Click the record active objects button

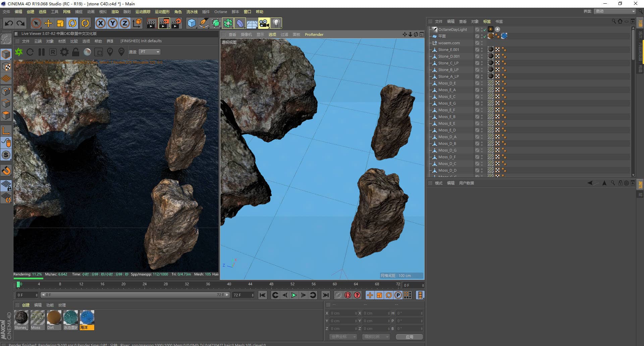pos(338,295)
